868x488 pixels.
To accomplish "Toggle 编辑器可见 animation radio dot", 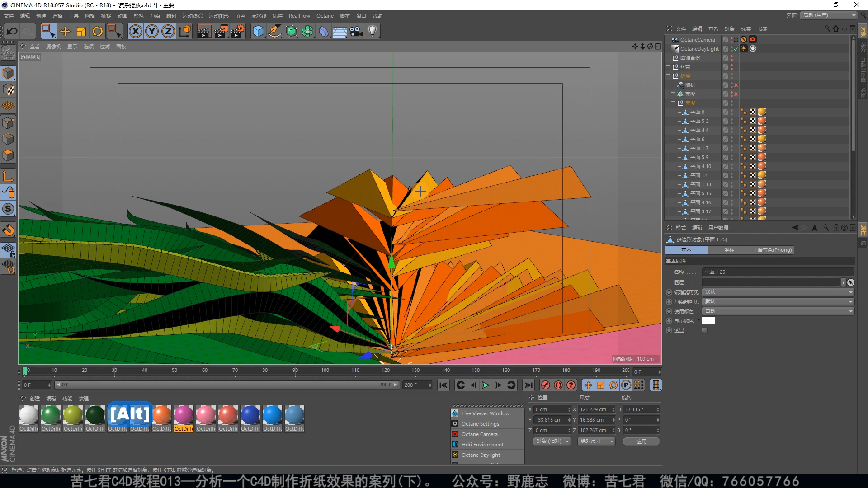I will (669, 292).
